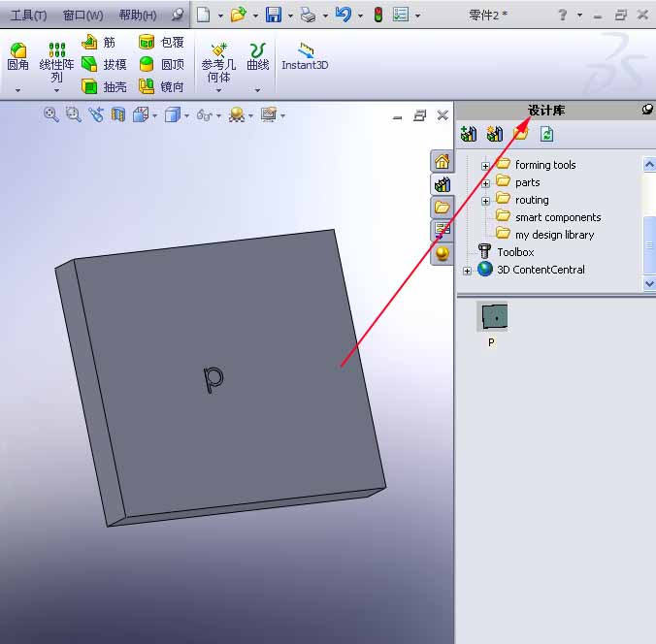The height and width of the screenshot is (644, 656).
Task: Click the Design Library scrollbar up arrow
Action: [x=649, y=164]
